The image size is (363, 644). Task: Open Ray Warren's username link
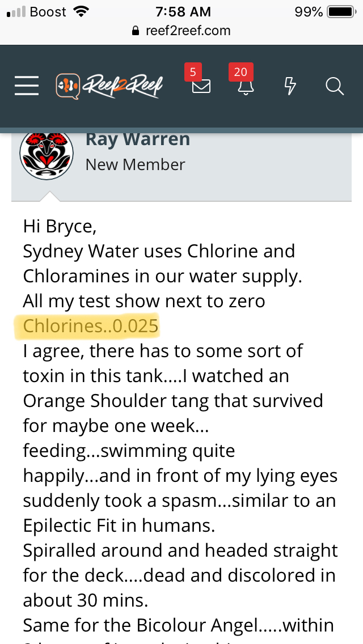(x=138, y=139)
